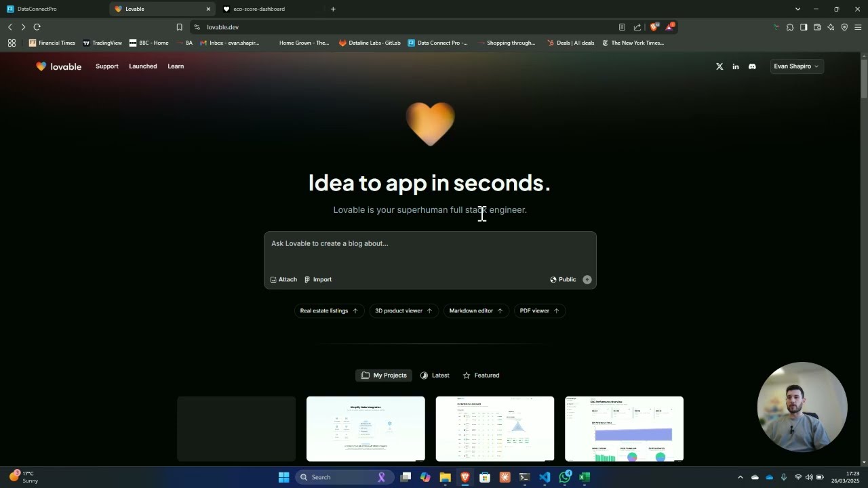Open the Windows Start menu

[283, 477]
